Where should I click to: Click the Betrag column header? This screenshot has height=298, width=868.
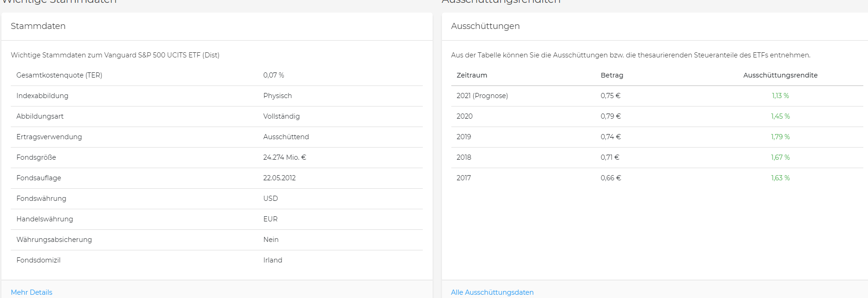[x=612, y=75]
